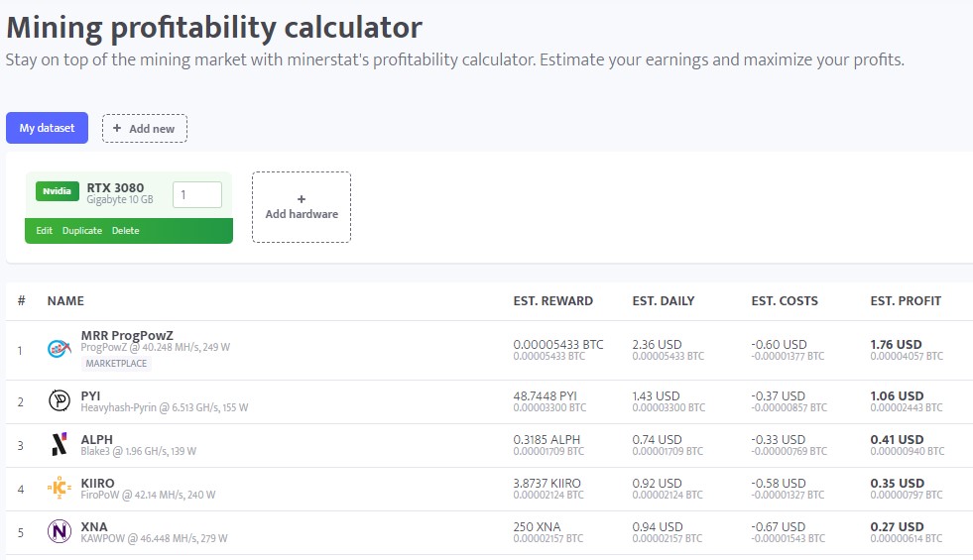Screen dimensions: 973x560
Task: Click 0.3185 ALPH reward value
Action: pyautogui.click(x=547, y=439)
